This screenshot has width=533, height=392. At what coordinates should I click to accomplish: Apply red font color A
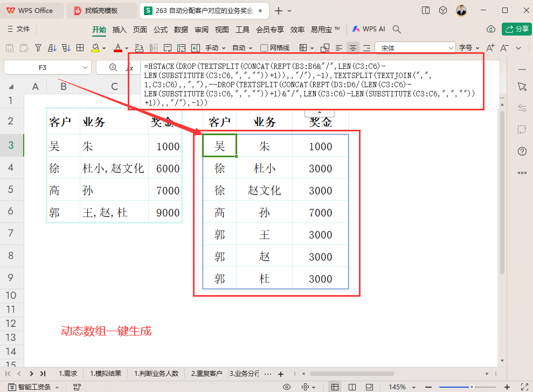(118, 48)
